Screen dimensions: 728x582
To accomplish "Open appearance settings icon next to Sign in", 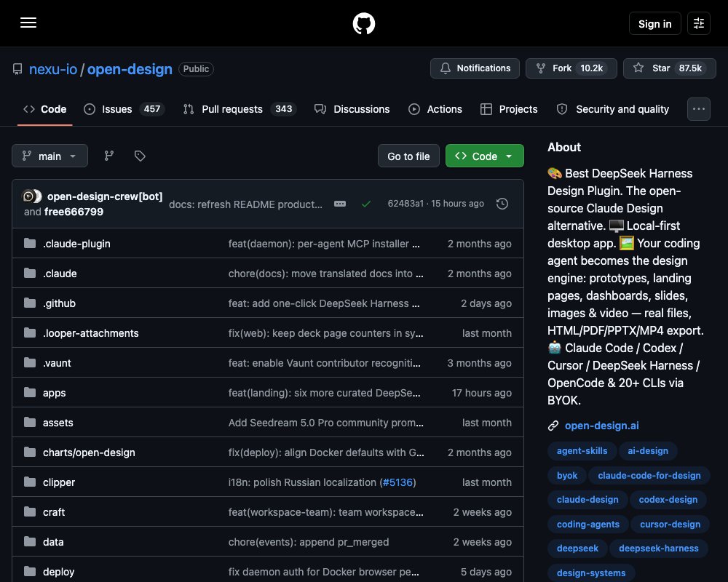I will point(698,23).
